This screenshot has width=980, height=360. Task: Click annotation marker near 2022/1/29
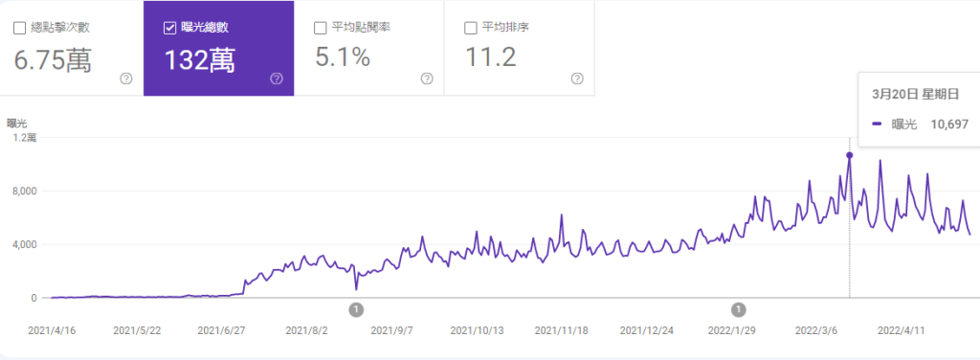pyautogui.click(x=739, y=309)
